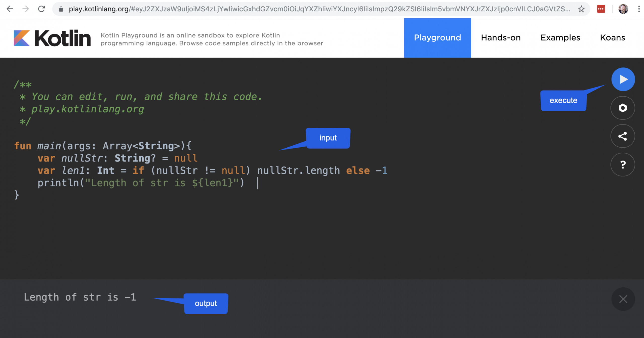The image size is (644, 338).
Task: Go back to the previous page
Action: pyautogui.click(x=10, y=9)
